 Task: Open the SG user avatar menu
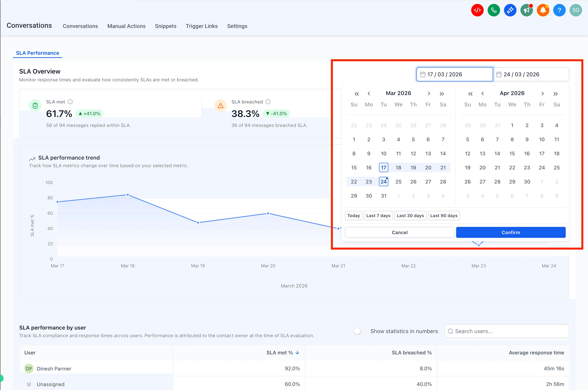point(575,10)
